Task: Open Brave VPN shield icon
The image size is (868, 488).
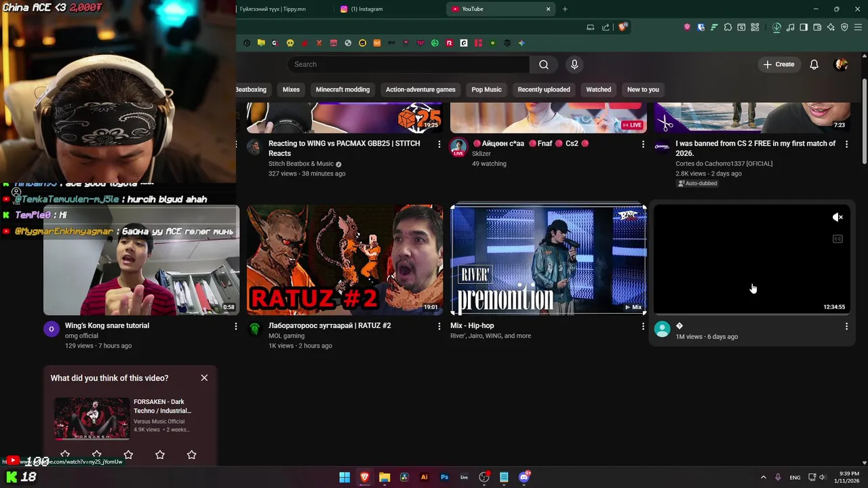Action: tap(844, 27)
